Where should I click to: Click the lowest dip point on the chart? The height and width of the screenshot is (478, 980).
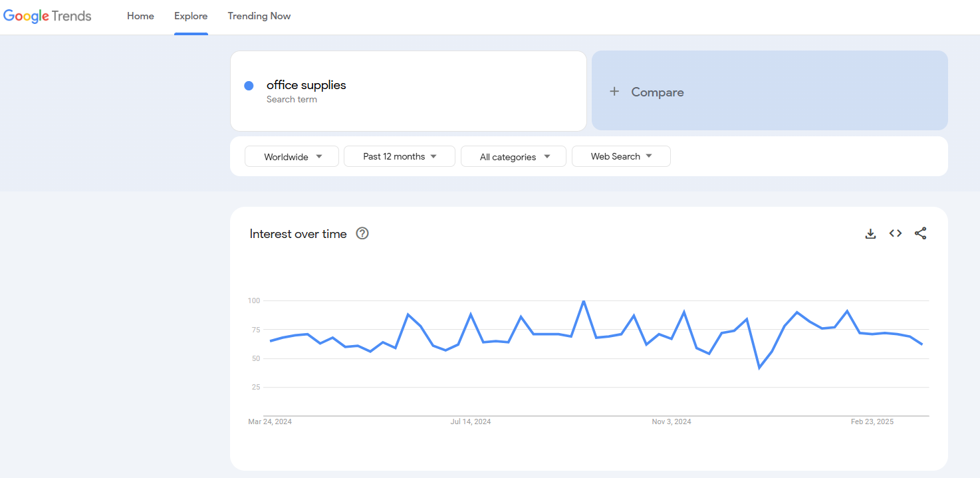pyautogui.click(x=759, y=368)
